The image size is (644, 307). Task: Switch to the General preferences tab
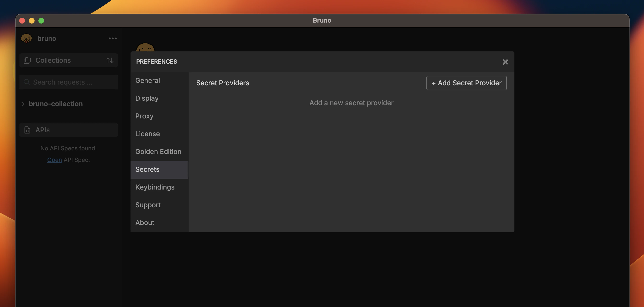[x=148, y=80]
